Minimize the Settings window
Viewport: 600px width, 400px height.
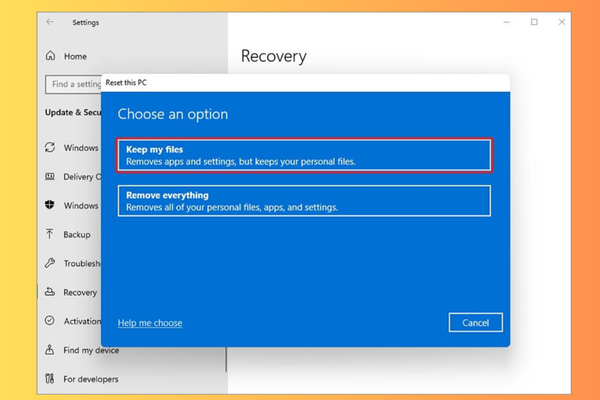507,22
